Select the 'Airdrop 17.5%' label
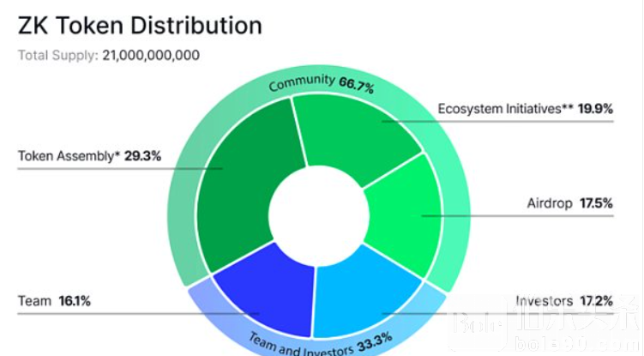The width and height of the screenshot is (644, 356). tap(569, 204)
